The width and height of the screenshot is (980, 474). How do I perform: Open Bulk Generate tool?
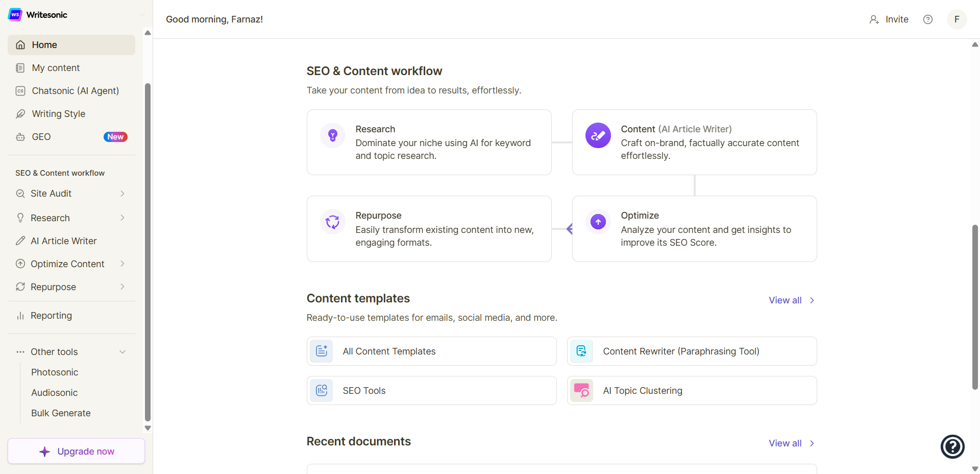[61, 413]
